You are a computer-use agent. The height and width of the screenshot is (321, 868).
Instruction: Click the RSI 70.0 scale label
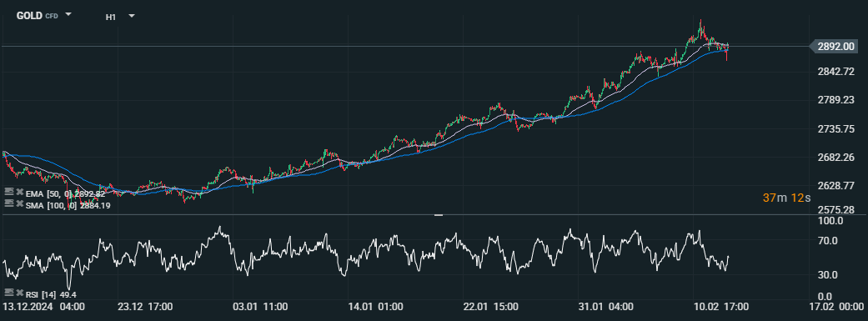(827, 241)
